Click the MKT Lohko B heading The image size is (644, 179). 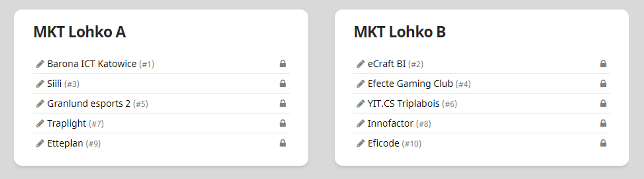tap(400, 32)
